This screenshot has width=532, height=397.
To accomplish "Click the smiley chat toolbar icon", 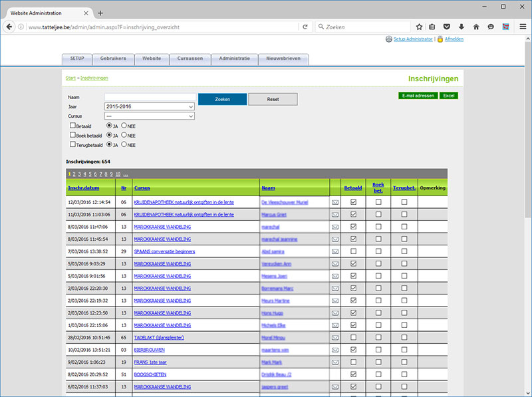I will tap(491, 27).
